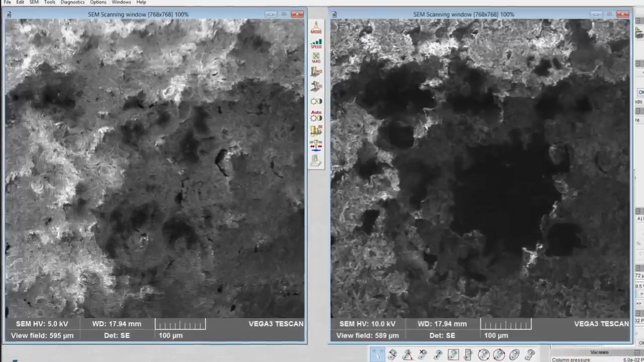This screenshot has height=362, width=644.
Task: Click the BI beam intensity icon
Action: 316,131
